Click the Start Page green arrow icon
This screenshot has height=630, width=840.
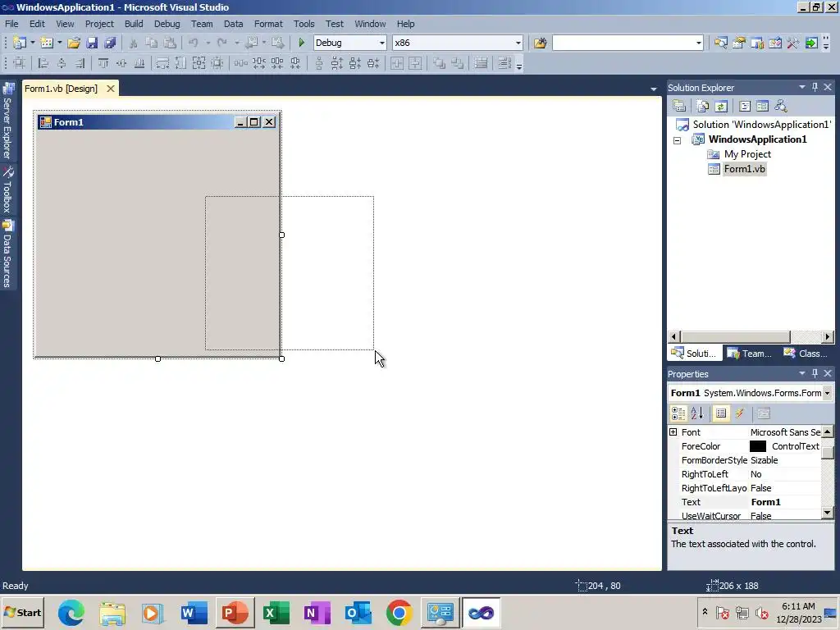811,43
